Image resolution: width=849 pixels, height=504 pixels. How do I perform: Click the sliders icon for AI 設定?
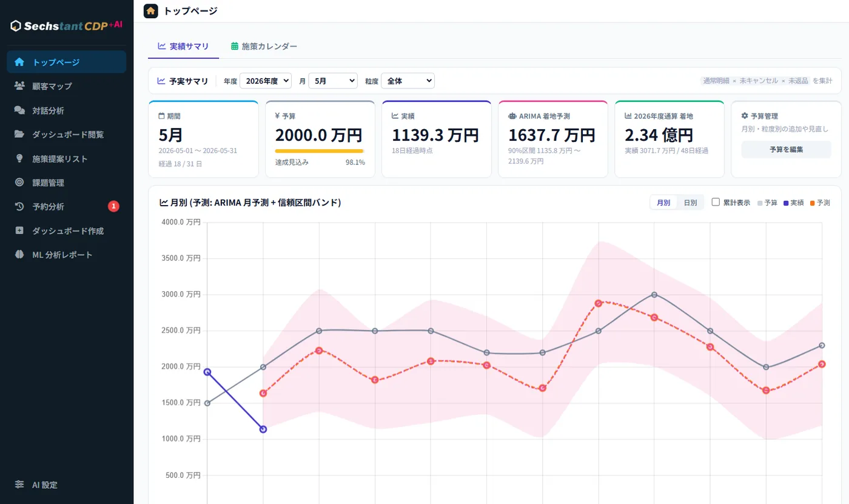19,485
